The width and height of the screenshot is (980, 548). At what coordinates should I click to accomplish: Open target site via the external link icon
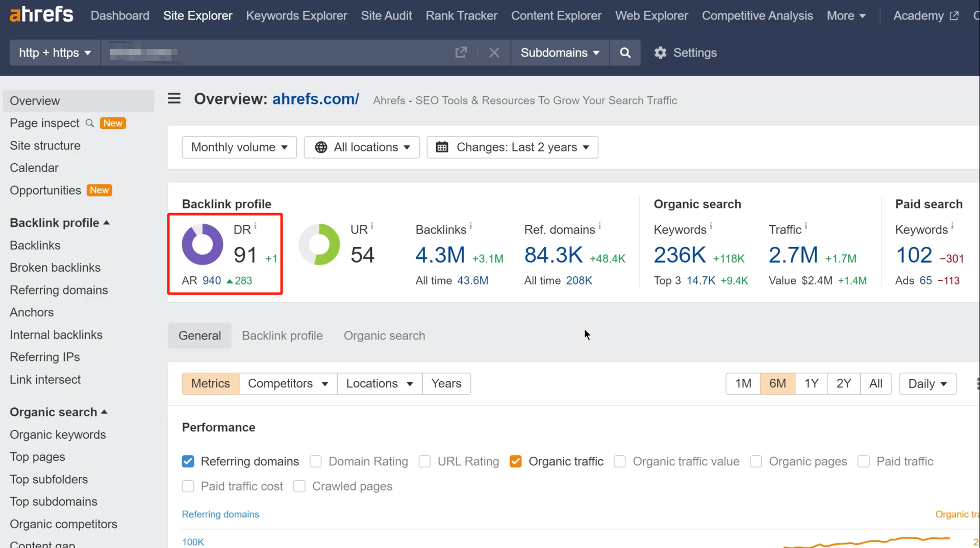tap(461, 53)
